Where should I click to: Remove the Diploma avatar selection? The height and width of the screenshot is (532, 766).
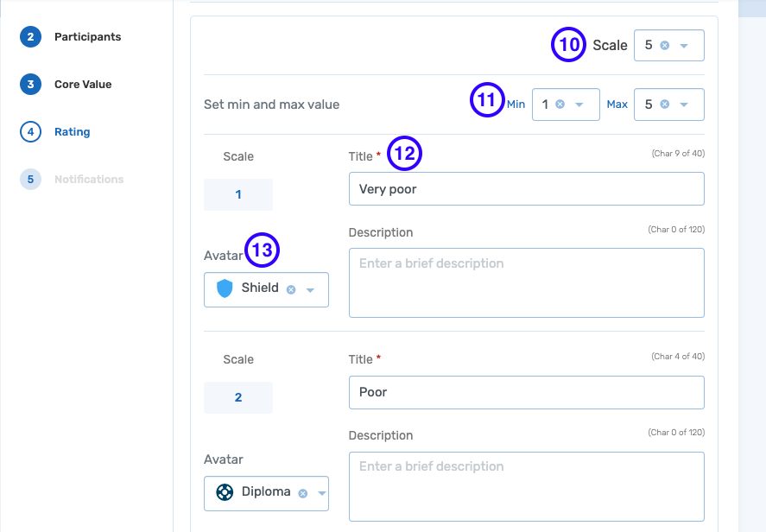302,493
